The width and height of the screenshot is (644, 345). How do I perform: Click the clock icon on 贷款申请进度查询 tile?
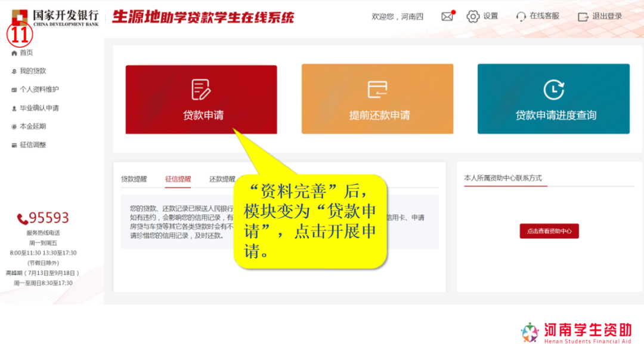click(553, 90)
